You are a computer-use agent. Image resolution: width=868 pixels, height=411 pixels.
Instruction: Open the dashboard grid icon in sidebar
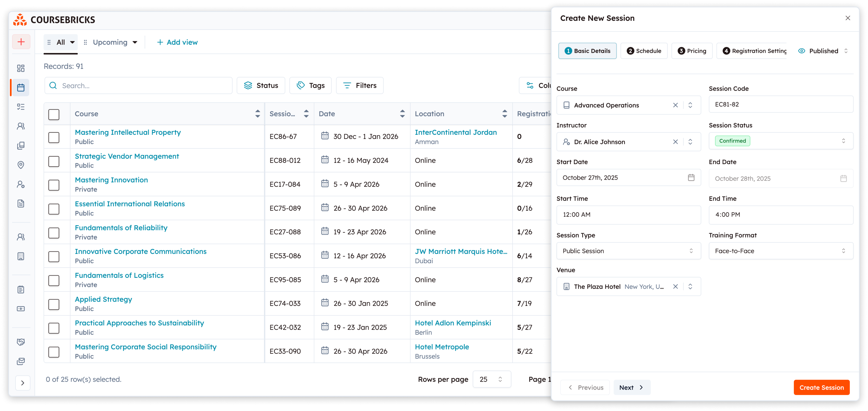[x=21, y=68]
